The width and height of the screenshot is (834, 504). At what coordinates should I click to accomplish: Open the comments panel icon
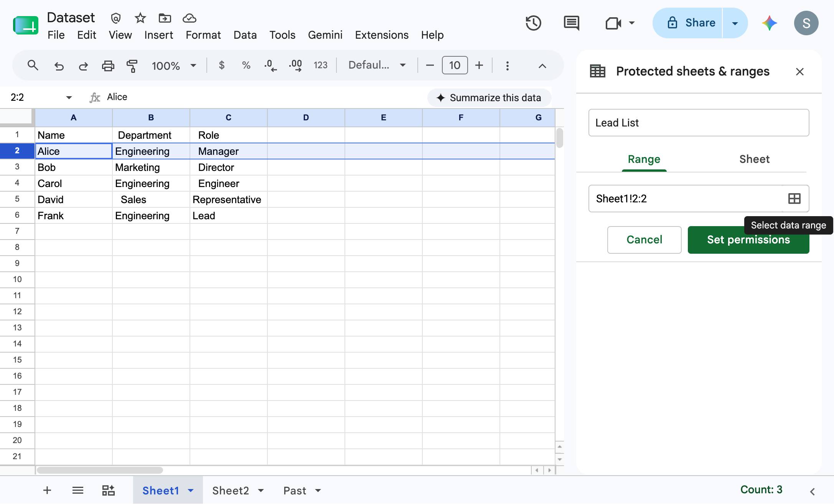coord(572,23)
